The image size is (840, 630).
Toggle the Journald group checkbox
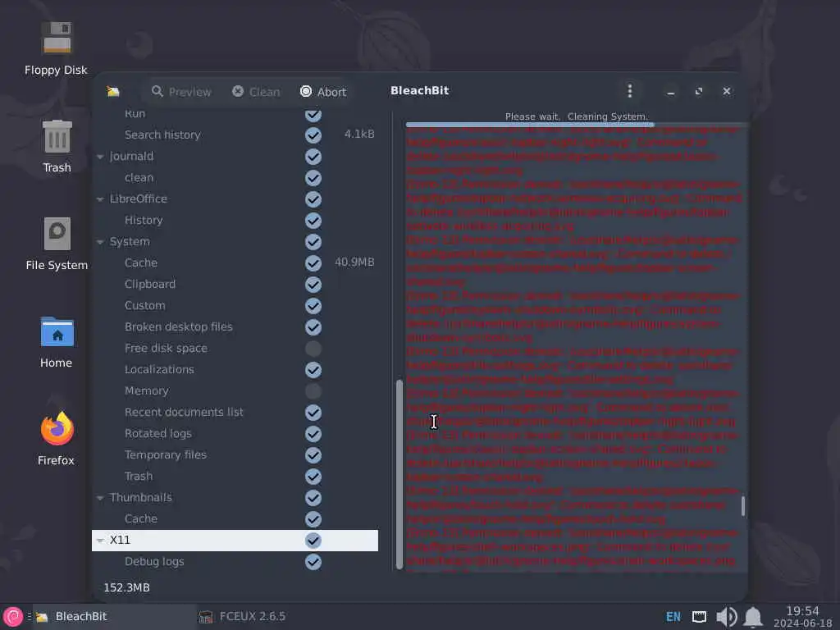(313, 157)
